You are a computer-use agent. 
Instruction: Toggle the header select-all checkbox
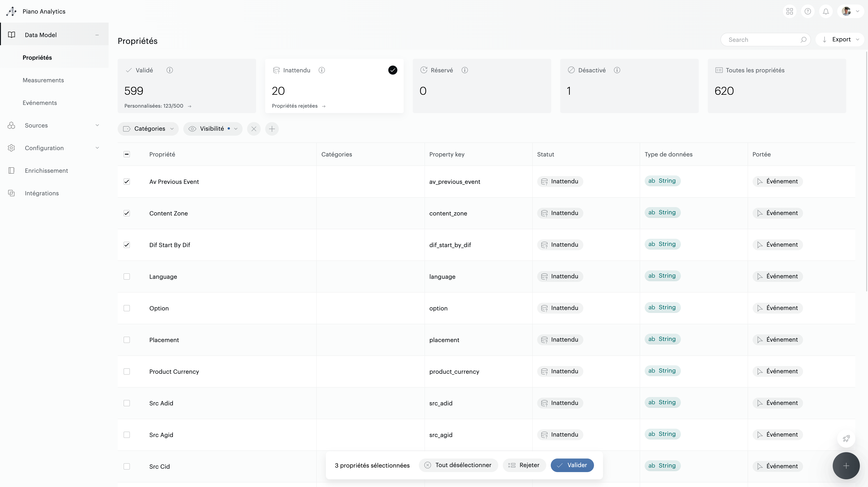pyautogui.click(x=127, y=154)
